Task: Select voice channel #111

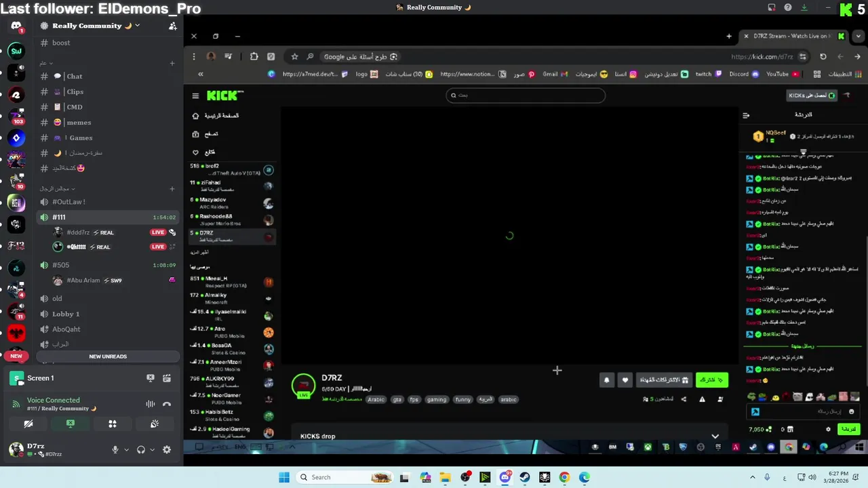Action: click(x=108, y=217)
